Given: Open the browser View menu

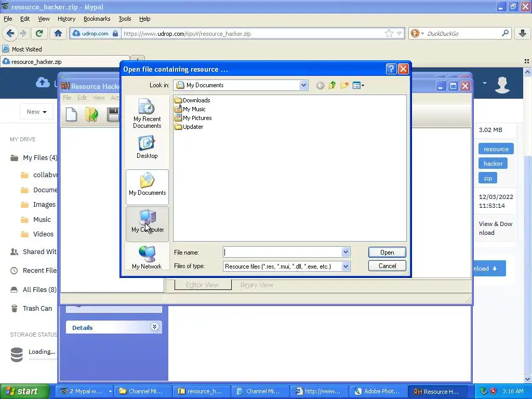Looking at the screenshot, I should coord(44,19).
